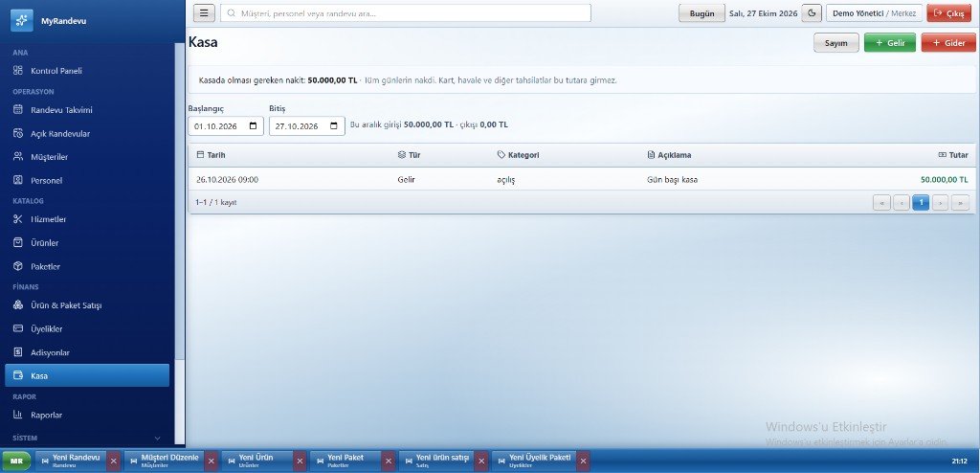
Task: Click the Çıkış logout button
Action: (x=948, y=13)
